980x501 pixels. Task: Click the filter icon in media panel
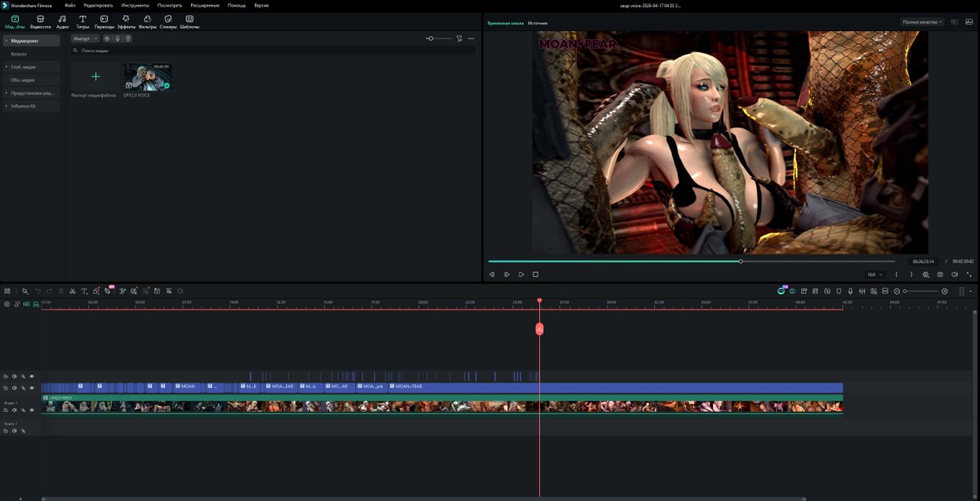(x=459, y=38)
